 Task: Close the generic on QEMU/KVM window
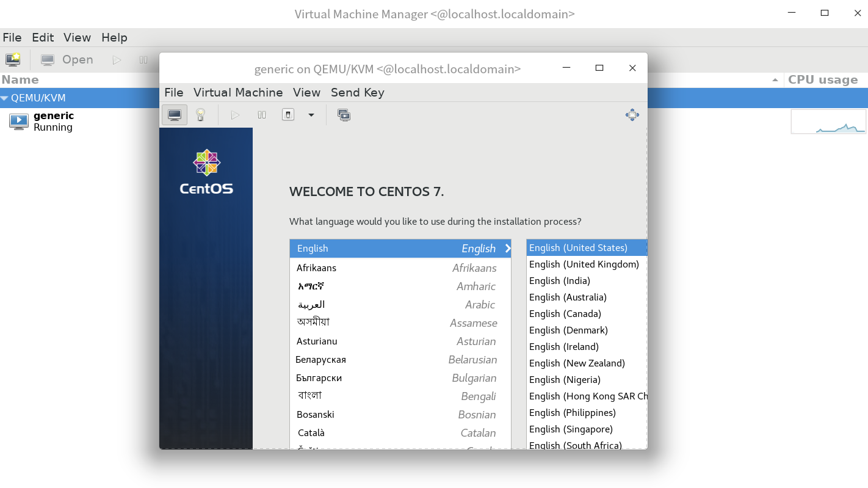tap(632, 68)
